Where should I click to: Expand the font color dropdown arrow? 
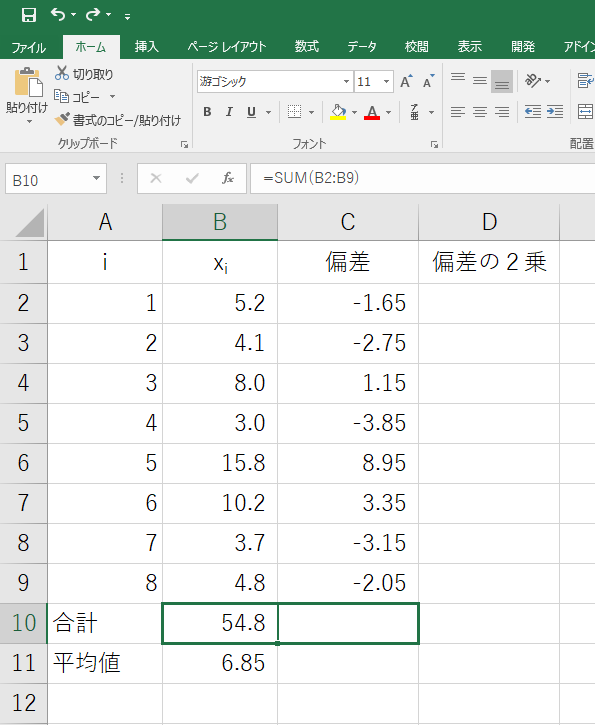point(388,112)
